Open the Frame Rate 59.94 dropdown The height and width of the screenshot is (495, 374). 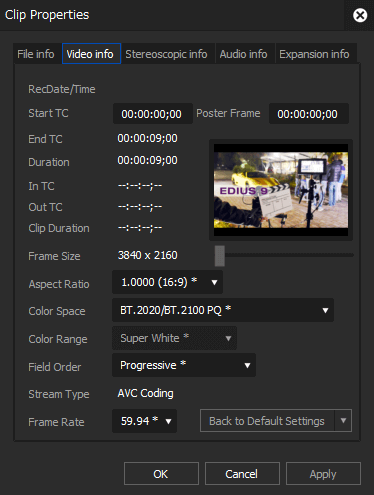tap(144, 421)
